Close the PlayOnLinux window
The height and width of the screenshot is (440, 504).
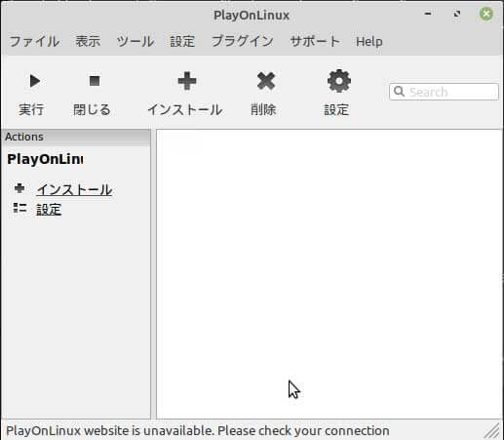486,14
